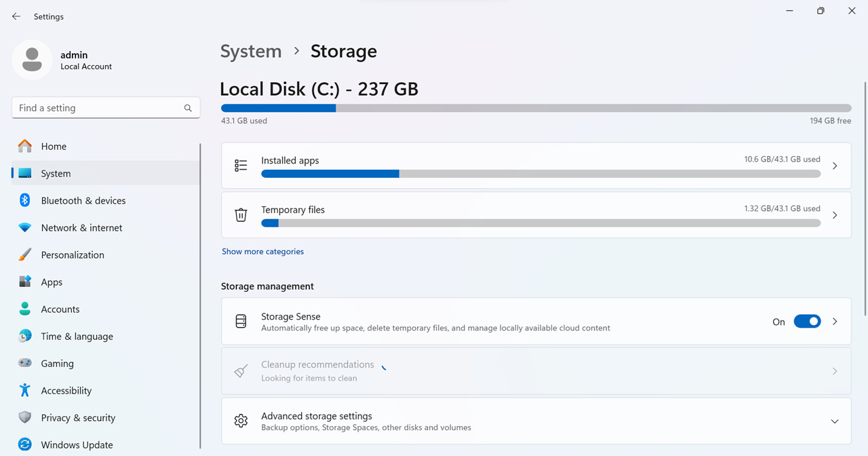
Task: Open the Accounts section
Action: 106,309
